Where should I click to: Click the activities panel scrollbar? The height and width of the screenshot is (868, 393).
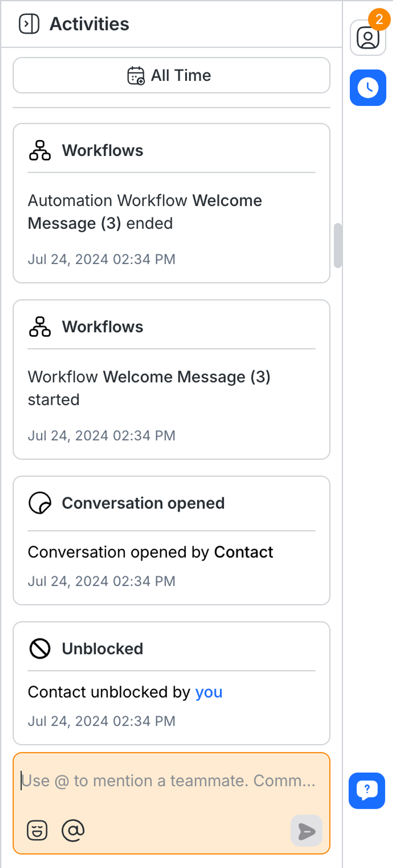[338, 245]
